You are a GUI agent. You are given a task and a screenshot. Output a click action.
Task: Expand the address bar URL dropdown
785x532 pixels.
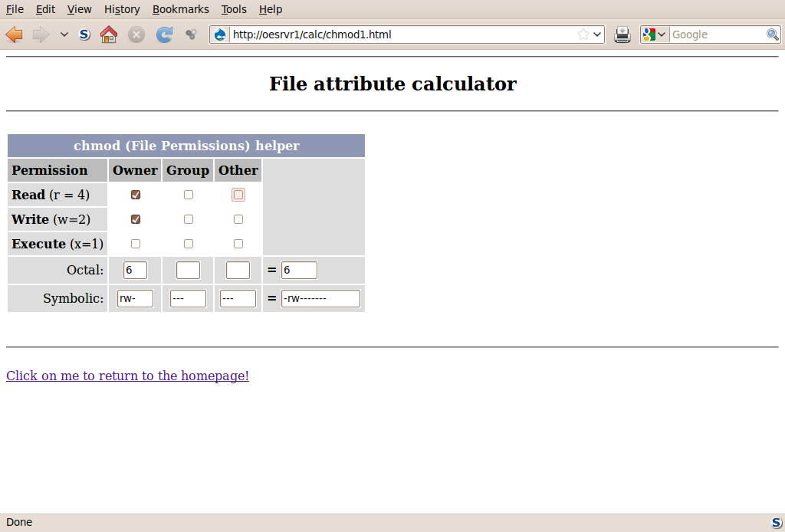tap(597, 34)
